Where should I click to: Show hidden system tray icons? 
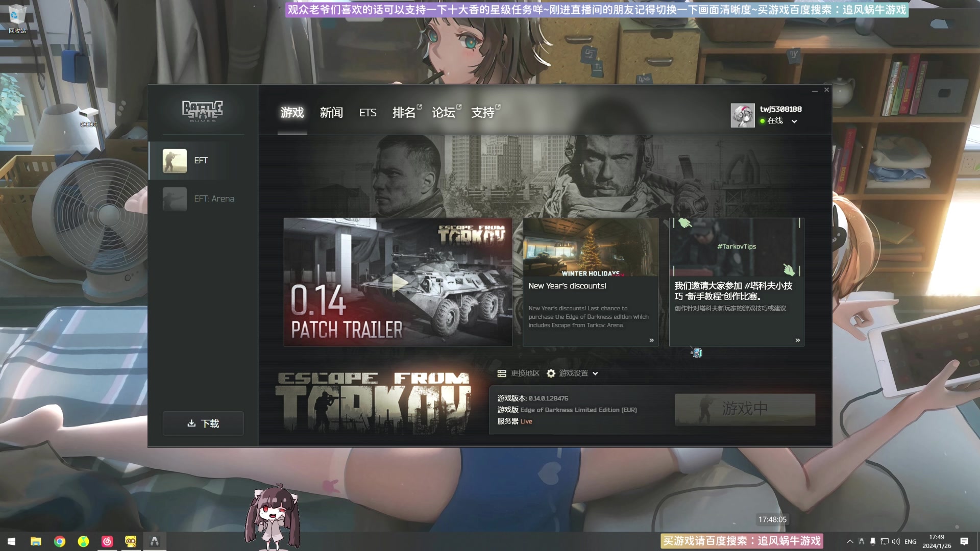pos(850,542)
